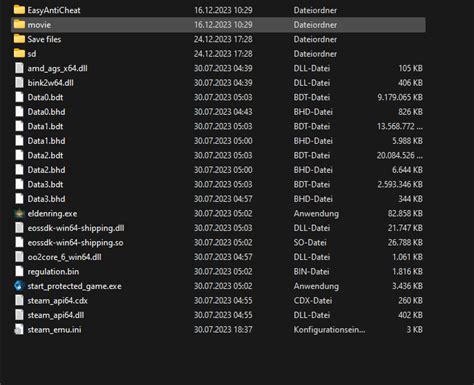Click the bink2w64.dll file icon
The height and width of the screenshot is (385, 474).
point(19,83)
